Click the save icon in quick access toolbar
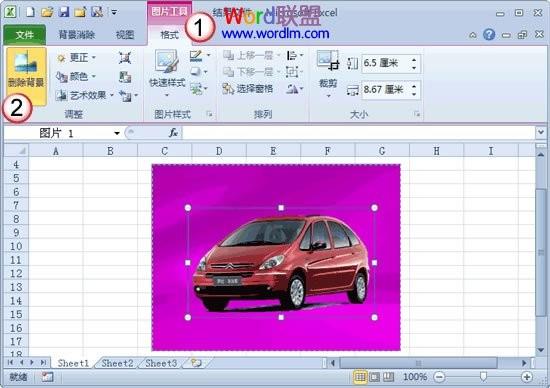550x388 pixels. tap(64, 12)
